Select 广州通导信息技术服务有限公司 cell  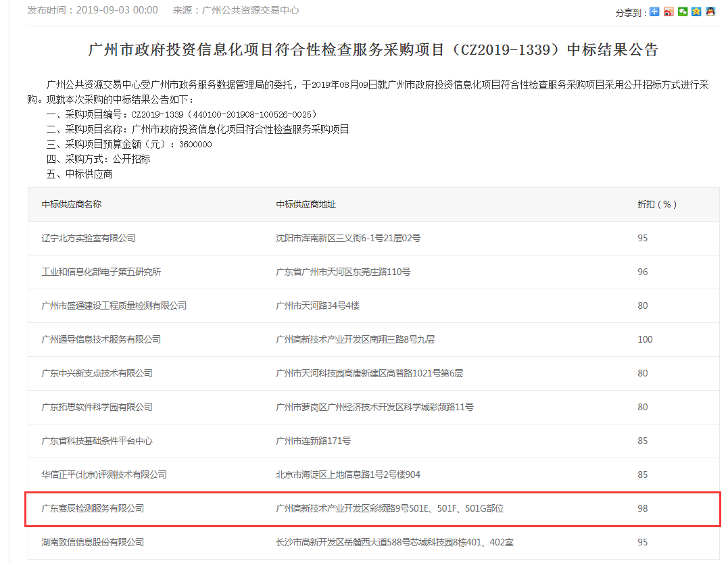click(101, 340)
